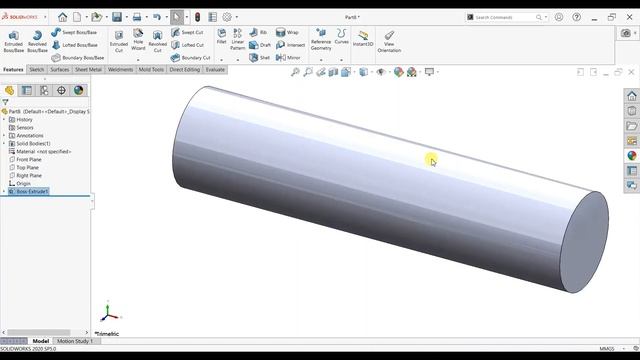
Task: Open the Hole Wizard
Action: click(138, 40)
